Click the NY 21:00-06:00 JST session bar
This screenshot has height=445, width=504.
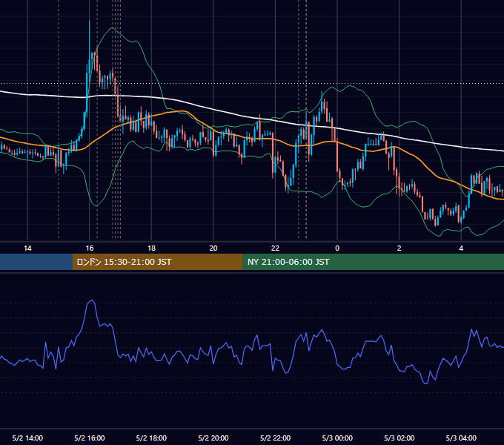(x=373, y=262)
